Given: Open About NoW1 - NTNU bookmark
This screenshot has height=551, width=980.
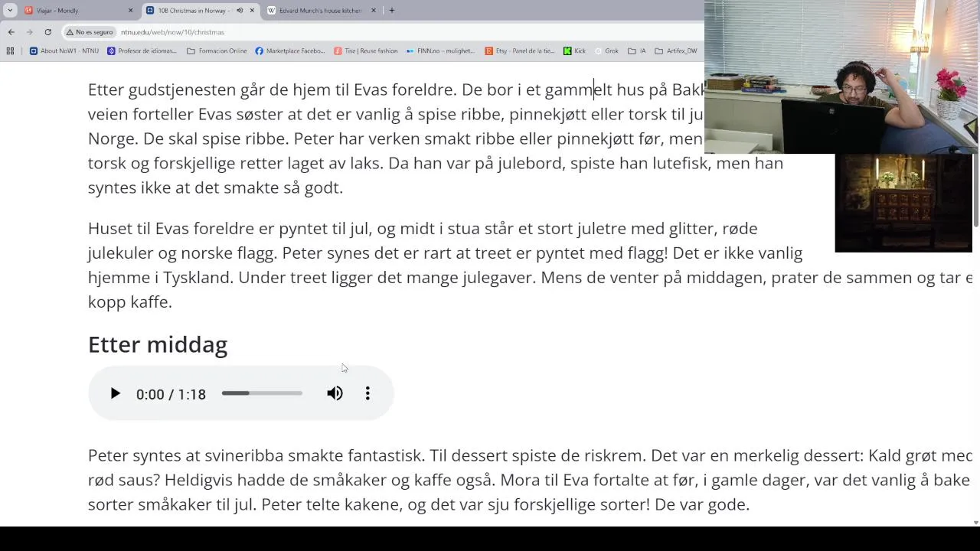Looking at the screenshot, I should (x=64, y=51).
